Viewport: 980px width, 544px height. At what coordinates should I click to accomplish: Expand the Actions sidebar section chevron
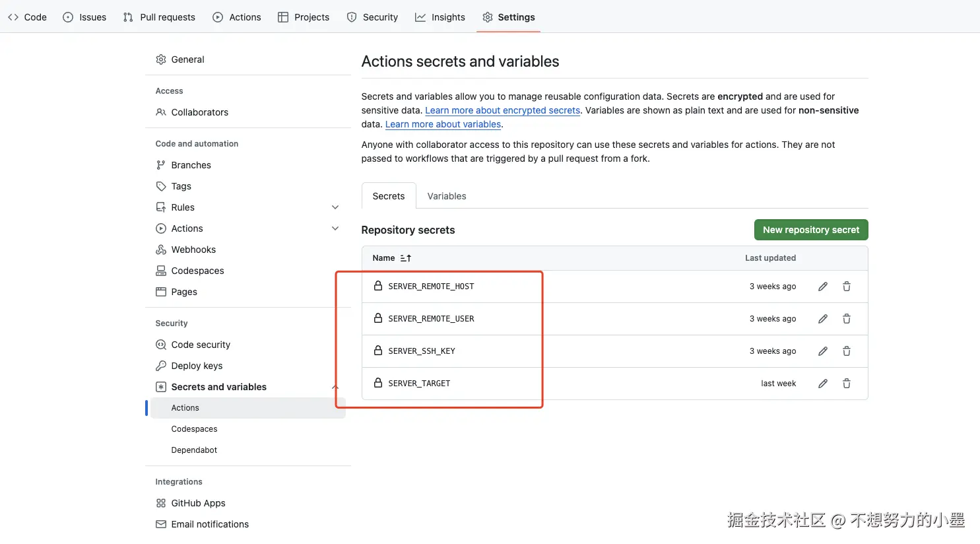pos(335,228)
